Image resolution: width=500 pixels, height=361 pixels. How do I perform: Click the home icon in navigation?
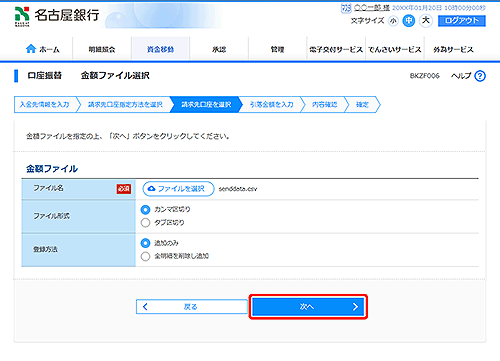(31, 49)
